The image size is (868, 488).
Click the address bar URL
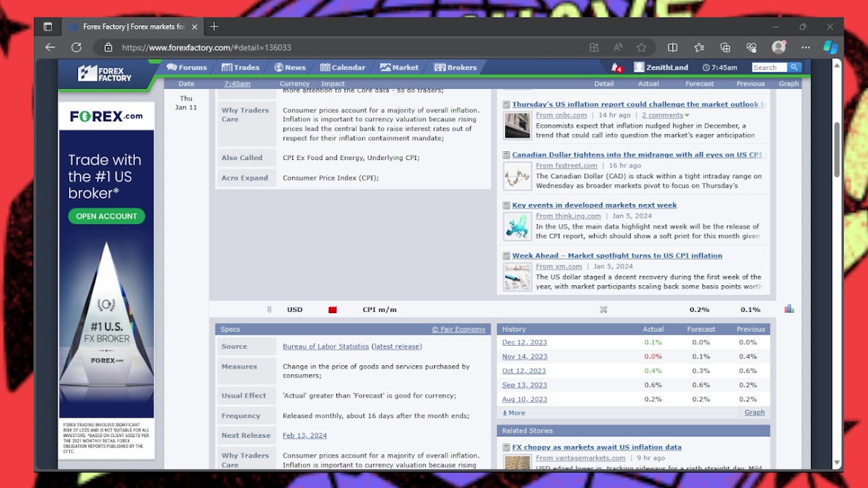[207, 47]
